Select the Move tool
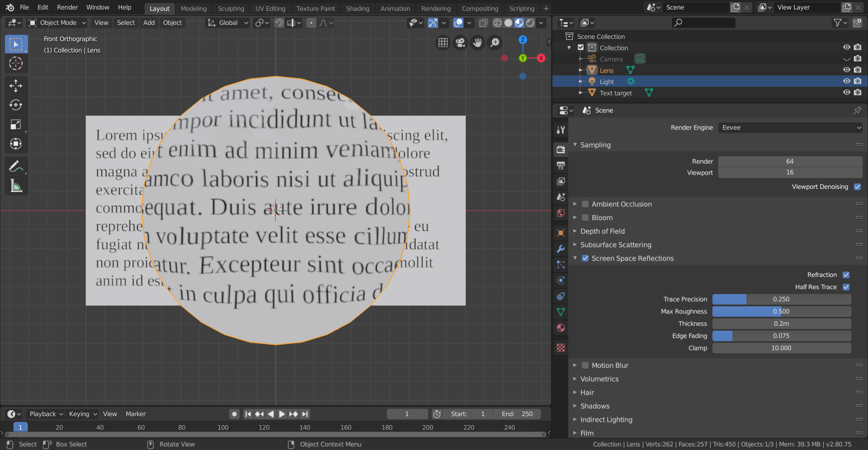The image size is (868, 450). click(16, 85)
